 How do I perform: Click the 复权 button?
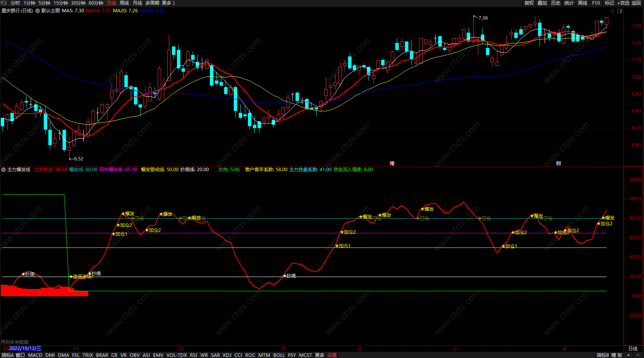pyautogui.click(x=529, y=3)
